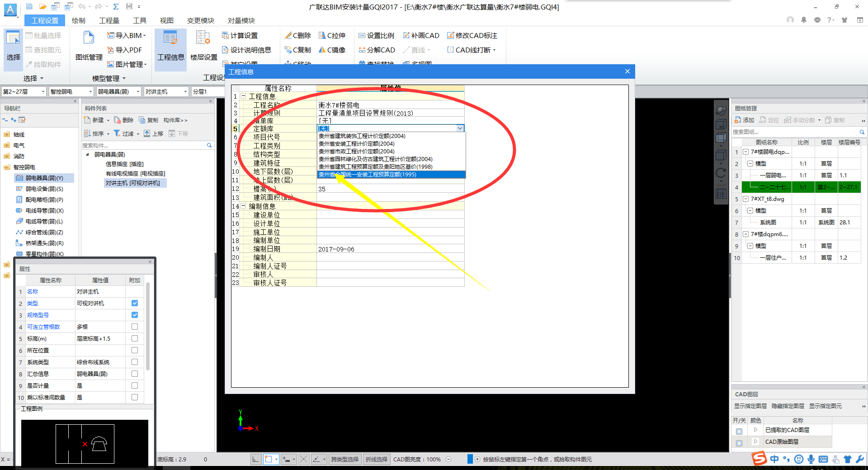868x470 pixels.
Task: Collapse the 编制信息 group row
Action: coord(244,206)
